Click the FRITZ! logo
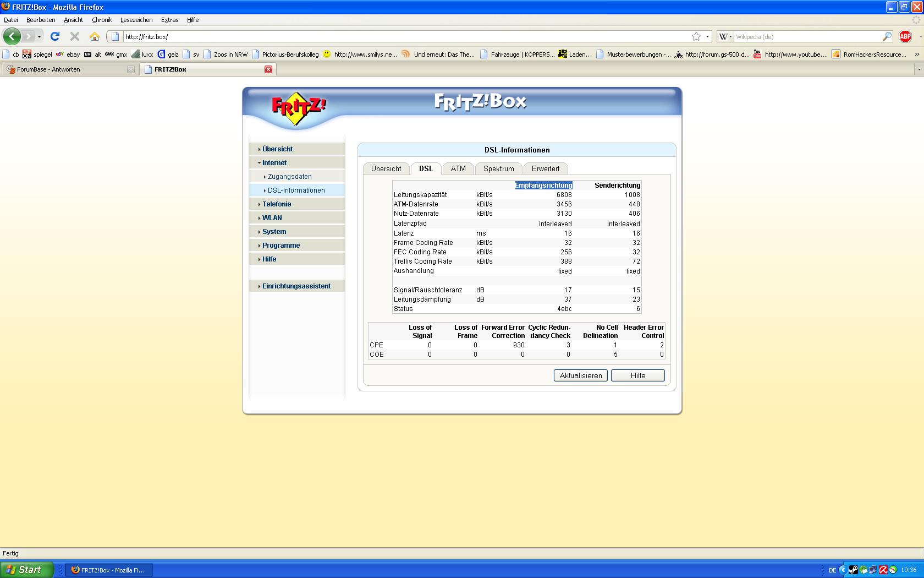Image resolution: width=924 pixels, height=578 pixels. (x=298, y=108)
